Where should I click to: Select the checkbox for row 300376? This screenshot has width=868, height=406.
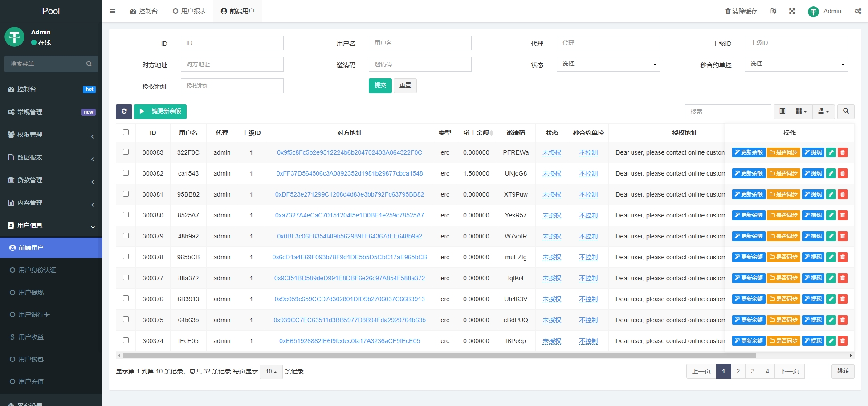pos(126,299)
